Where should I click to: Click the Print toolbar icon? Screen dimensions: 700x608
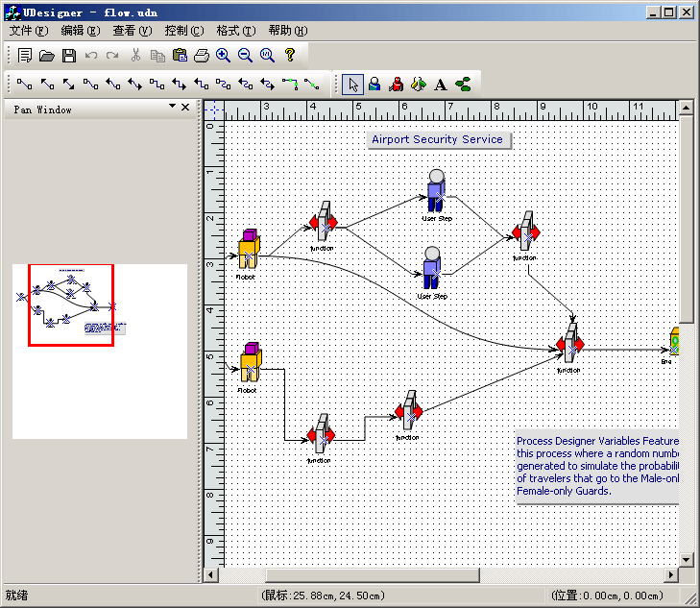(x=202, y=56)
